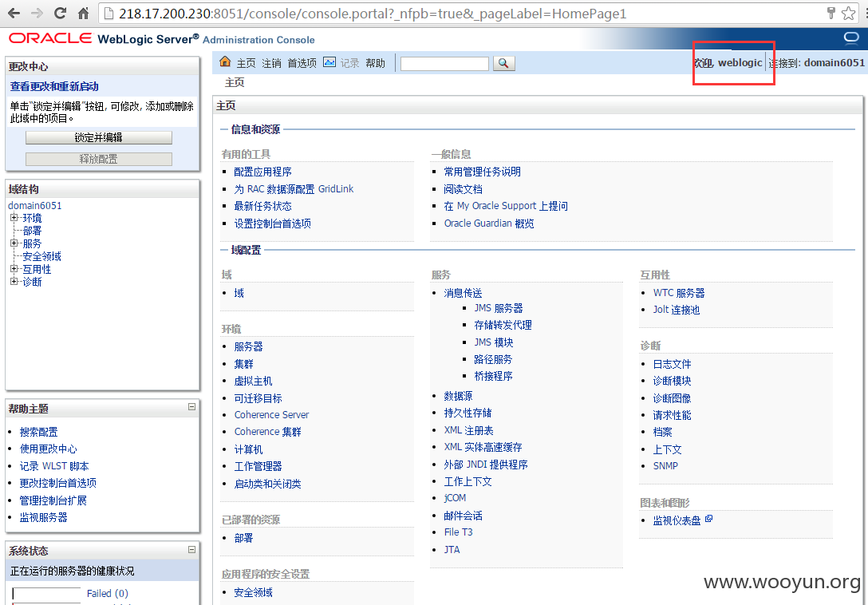Screen dimensions: 868x605
Task: Open 帮助 in toolbar
Action: click(x=375, y=63)
